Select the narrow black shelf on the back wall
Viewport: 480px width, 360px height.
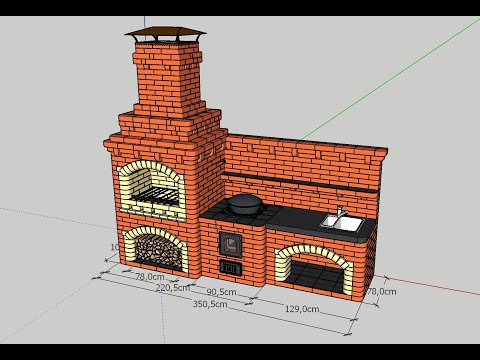[300, 183]
